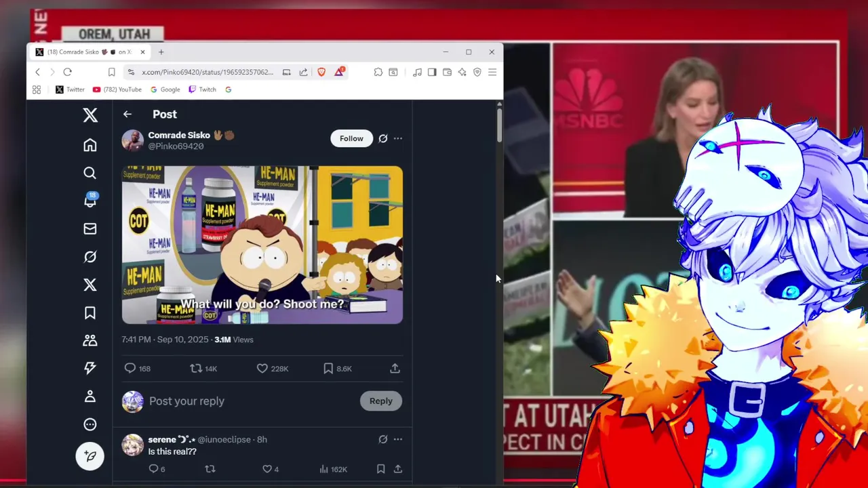
Task: Like serene's reply with 4 likes
Action: 271,469
